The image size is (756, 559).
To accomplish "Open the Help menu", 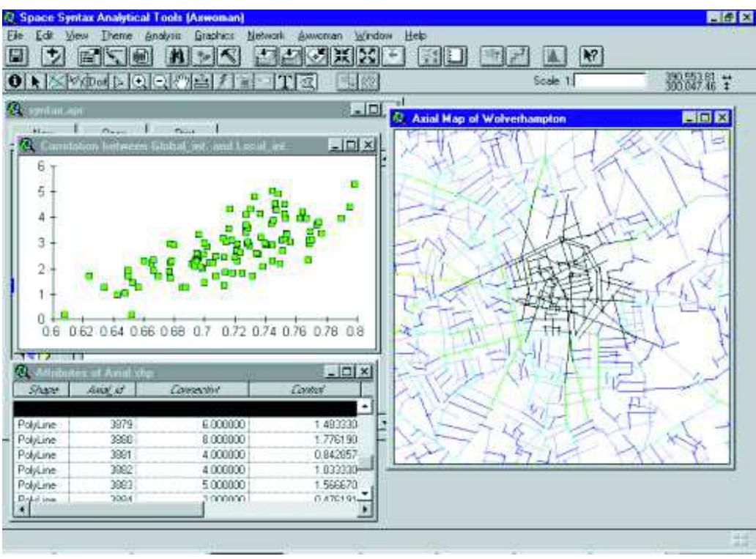I will tap(415, 36).
